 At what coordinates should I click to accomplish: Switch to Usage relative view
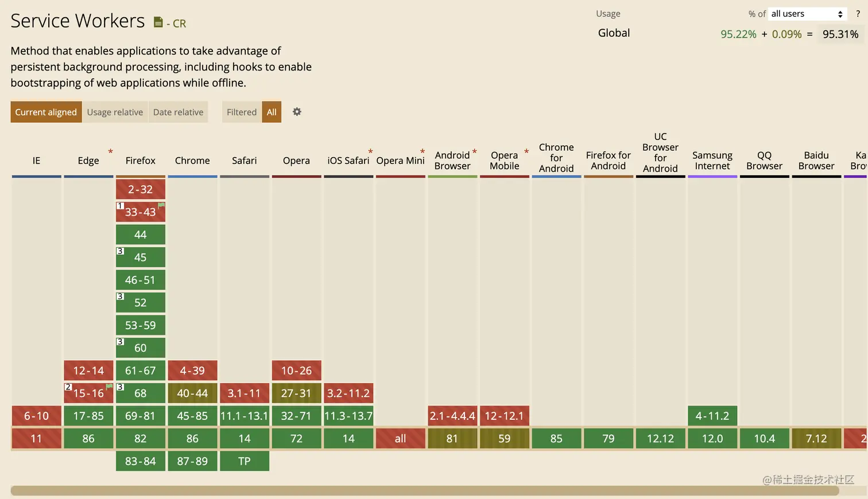coord(115,112)
